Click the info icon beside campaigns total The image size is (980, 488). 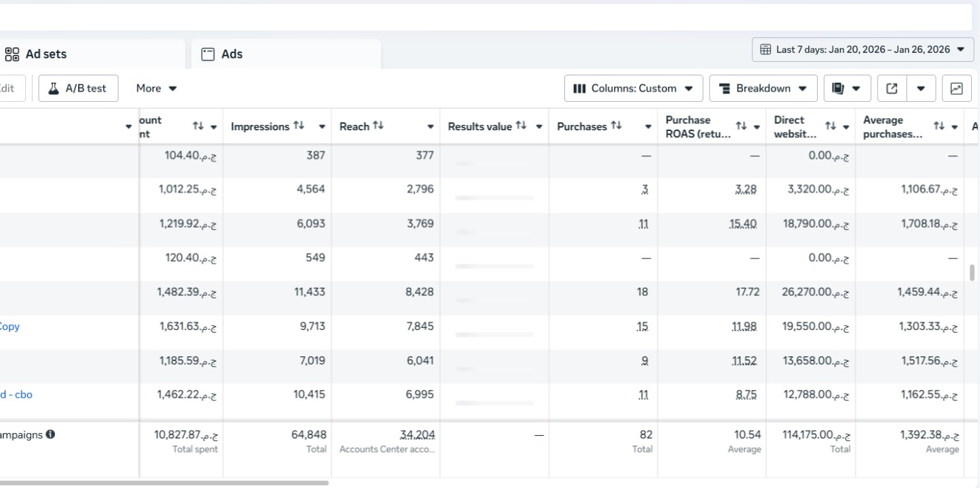click(51, 434)
